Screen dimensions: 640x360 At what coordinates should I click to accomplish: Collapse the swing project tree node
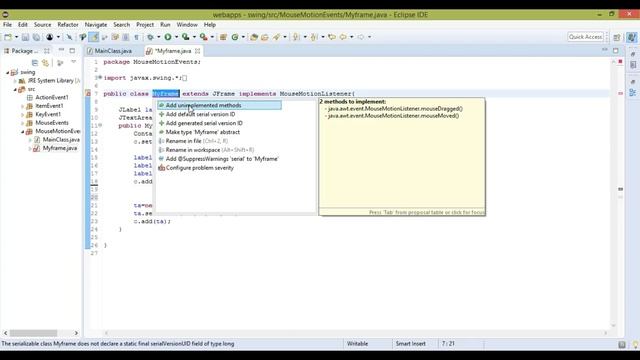pyautogui.click(x=7, y=72)
